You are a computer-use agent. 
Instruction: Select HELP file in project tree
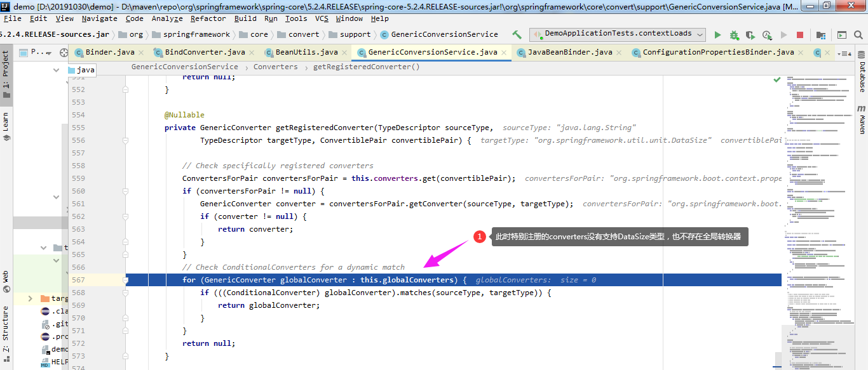(54, 362)
